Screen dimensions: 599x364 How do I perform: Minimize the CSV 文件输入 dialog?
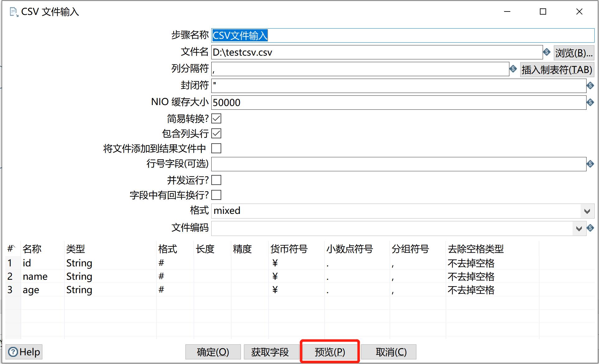click(507, 12)
